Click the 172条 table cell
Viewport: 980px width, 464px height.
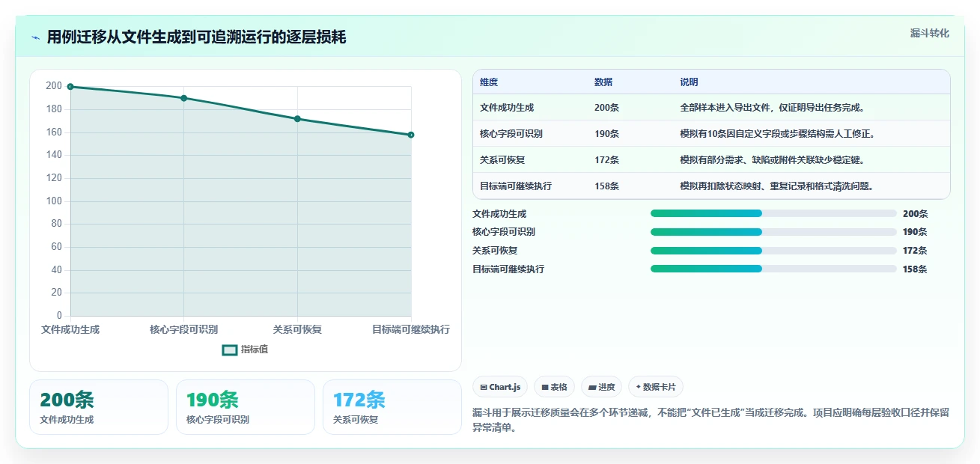coord(606,160)
